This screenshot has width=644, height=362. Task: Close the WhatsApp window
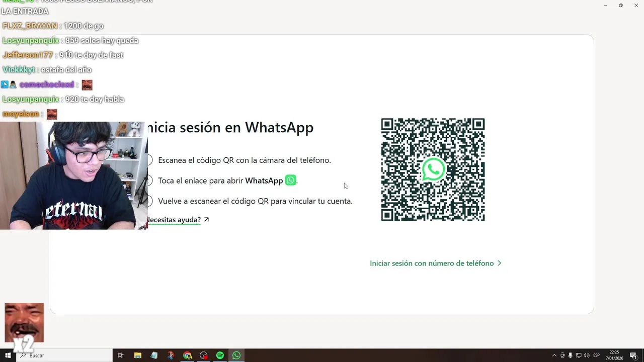636,5
